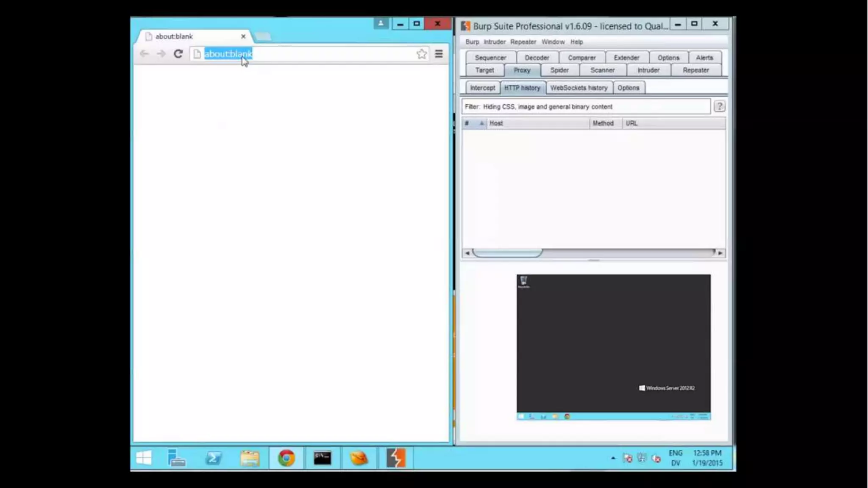Open Burp Suite from the taskbar
This screenshot has height=488, width=868.
pos(396,458)
